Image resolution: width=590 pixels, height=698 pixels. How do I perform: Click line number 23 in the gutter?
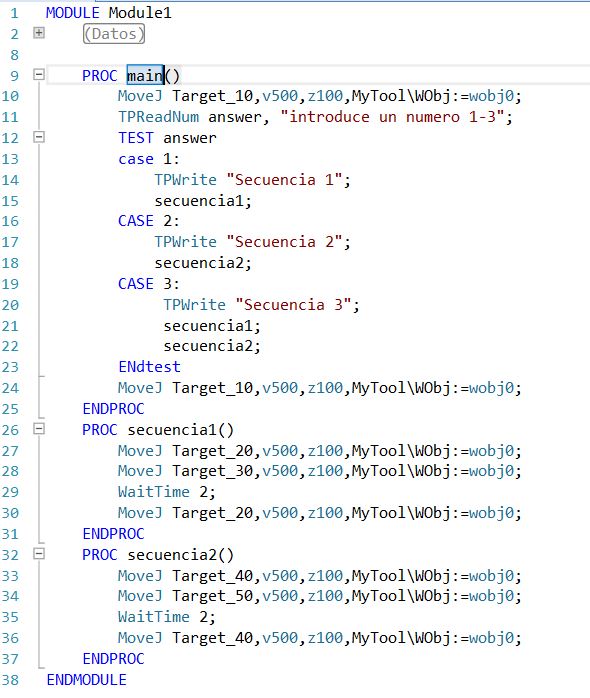(x=10, y=367)
